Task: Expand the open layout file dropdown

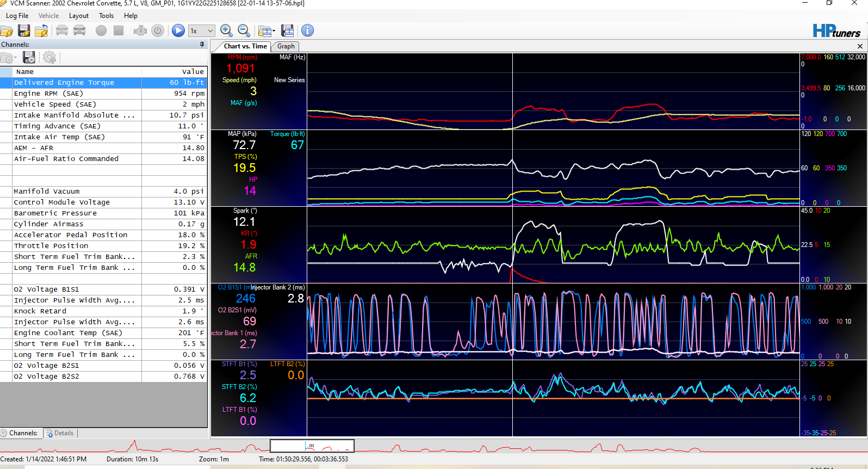Action: click(274, 31)
